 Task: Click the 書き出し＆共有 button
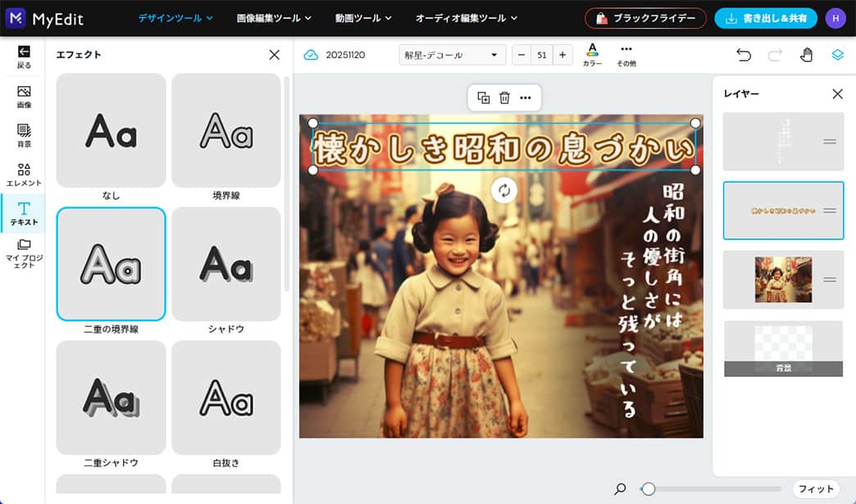[765, 18]
